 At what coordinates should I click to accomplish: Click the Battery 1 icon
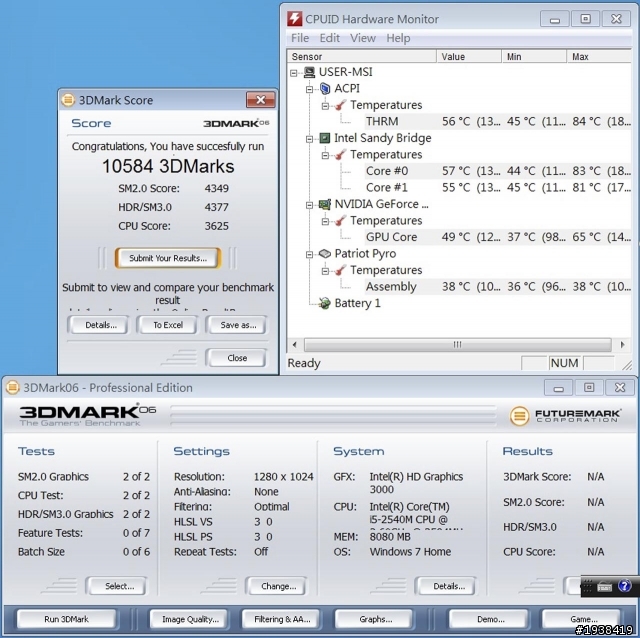(324, 303)
